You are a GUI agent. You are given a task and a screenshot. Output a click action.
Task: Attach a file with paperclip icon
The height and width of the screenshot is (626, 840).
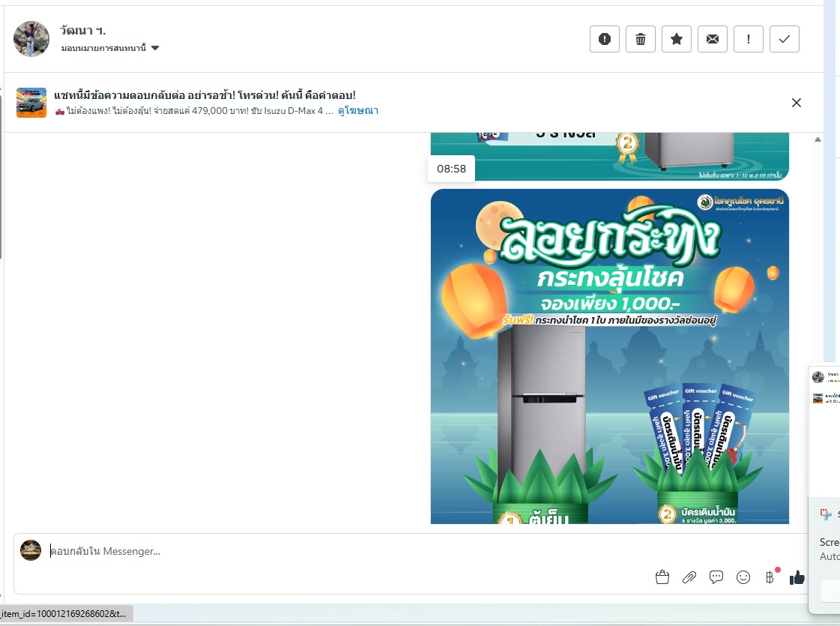689,577
